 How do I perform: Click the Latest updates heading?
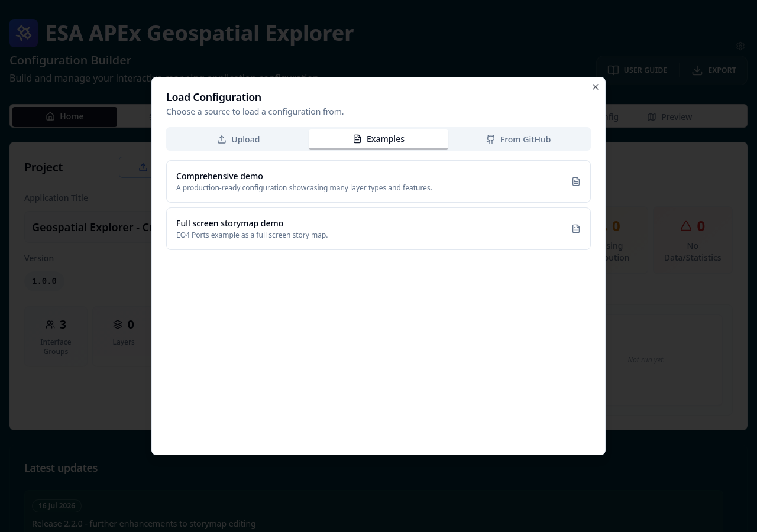point(61,468)
